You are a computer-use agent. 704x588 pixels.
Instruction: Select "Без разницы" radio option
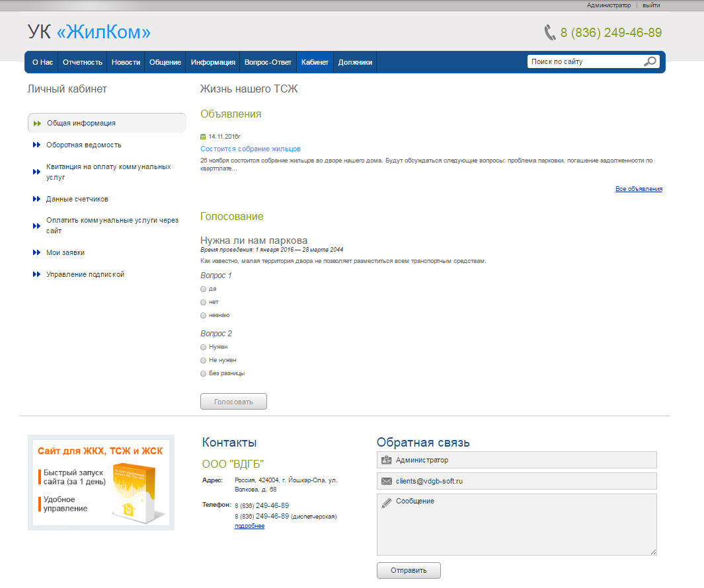click(x=204, y=373)
